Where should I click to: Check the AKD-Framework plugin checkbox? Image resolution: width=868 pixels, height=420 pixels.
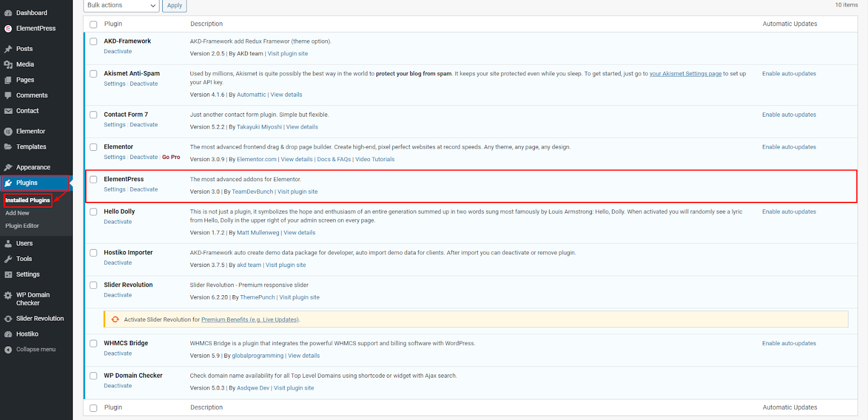point(93,41)
